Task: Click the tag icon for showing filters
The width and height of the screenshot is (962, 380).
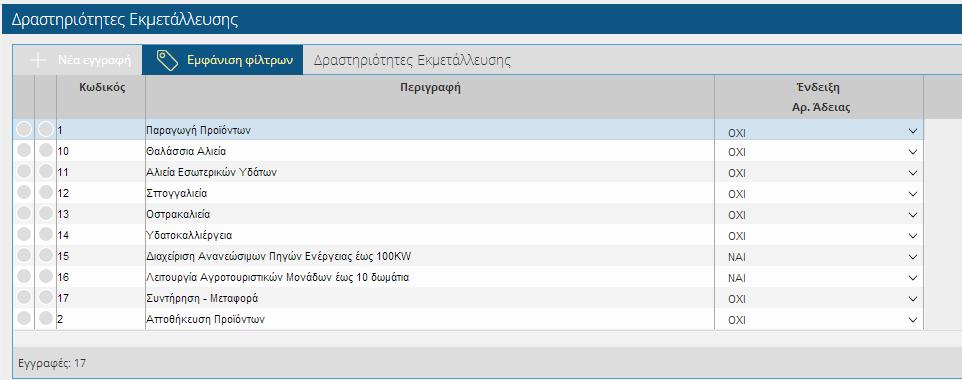Action: pyautogui.click(x=167, y=61)
